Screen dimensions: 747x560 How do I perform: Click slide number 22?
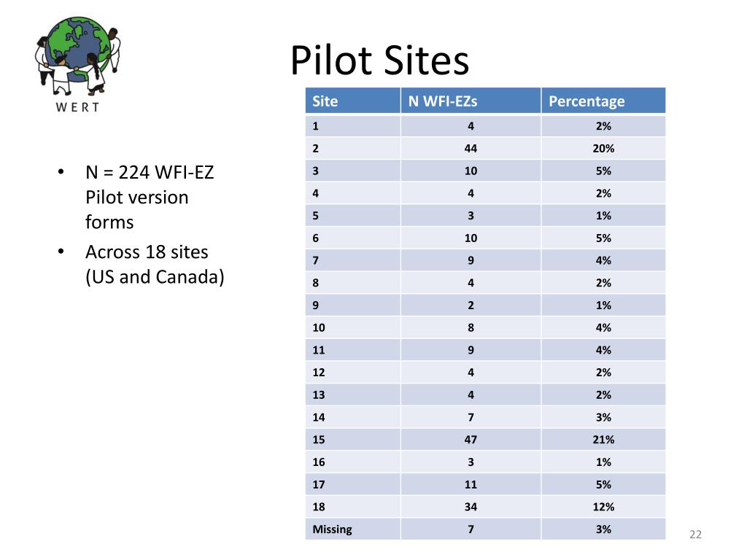695,534
